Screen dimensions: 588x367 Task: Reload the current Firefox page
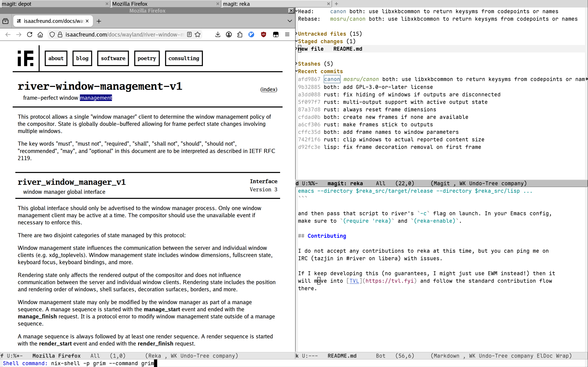(x=30, y=34)
